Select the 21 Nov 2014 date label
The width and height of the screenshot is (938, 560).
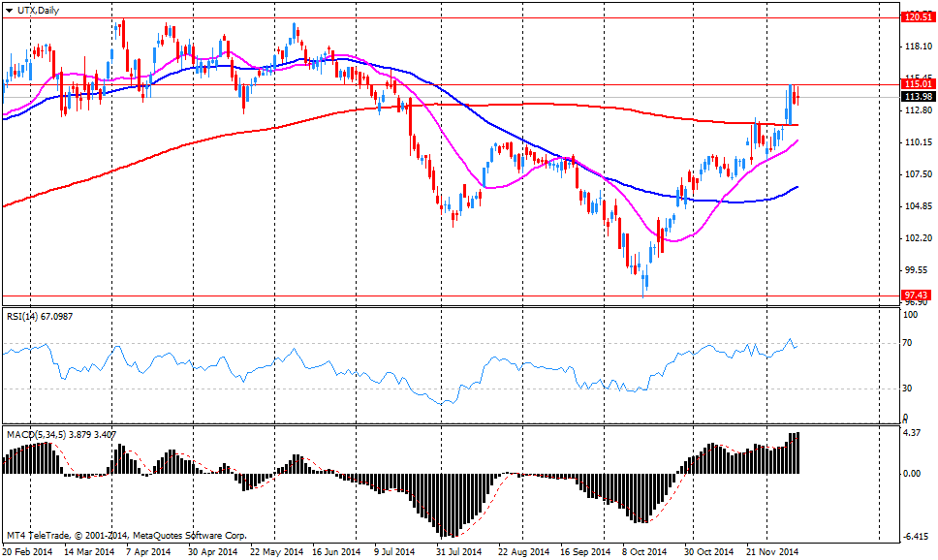tap(772, 552)
